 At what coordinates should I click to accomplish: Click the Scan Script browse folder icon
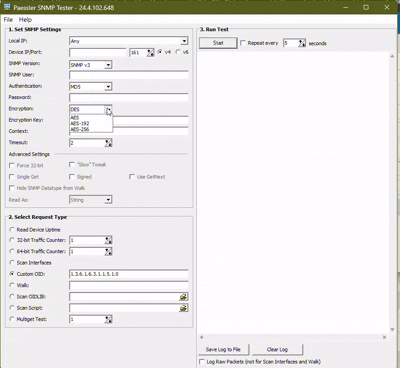(183, 308)
